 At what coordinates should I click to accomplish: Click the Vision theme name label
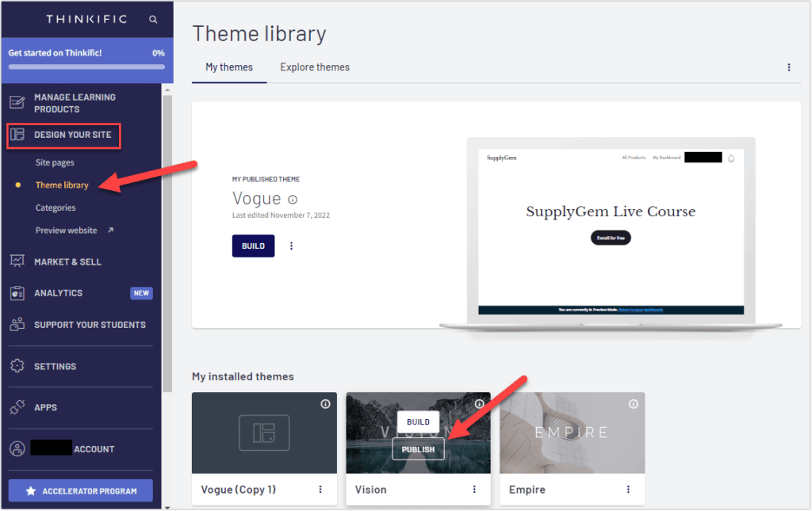coord(371,490)
